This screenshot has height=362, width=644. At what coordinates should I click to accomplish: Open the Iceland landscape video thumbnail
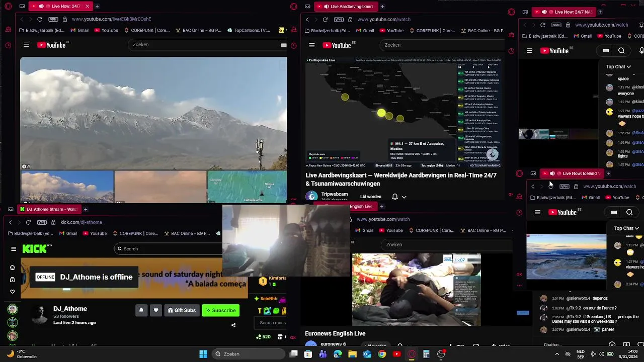(567, 257)
